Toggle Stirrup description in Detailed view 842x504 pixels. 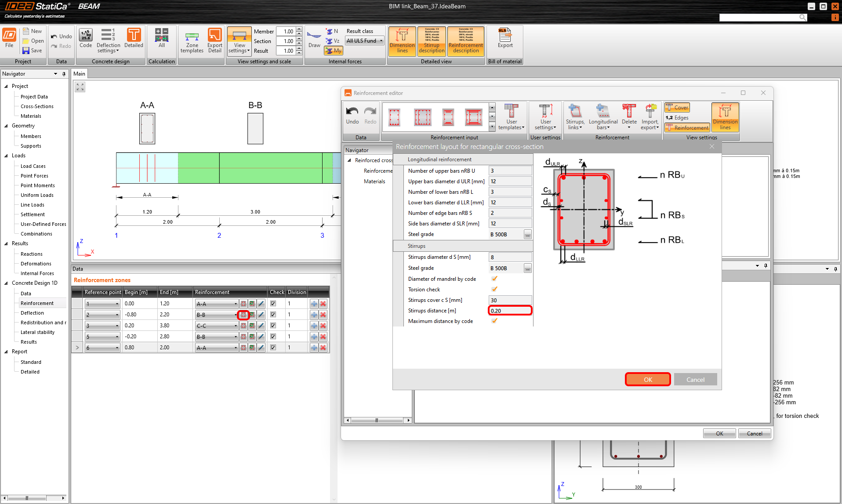coord(431,41)
